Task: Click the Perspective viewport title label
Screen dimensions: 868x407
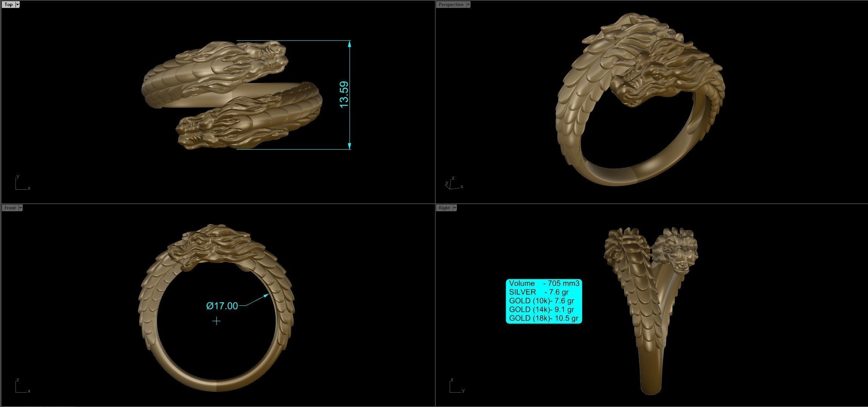Action: click(x=451, y=5)
